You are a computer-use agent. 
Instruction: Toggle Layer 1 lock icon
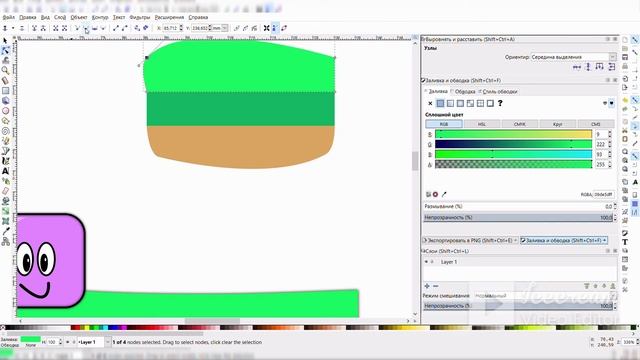[x=432, y=262]
